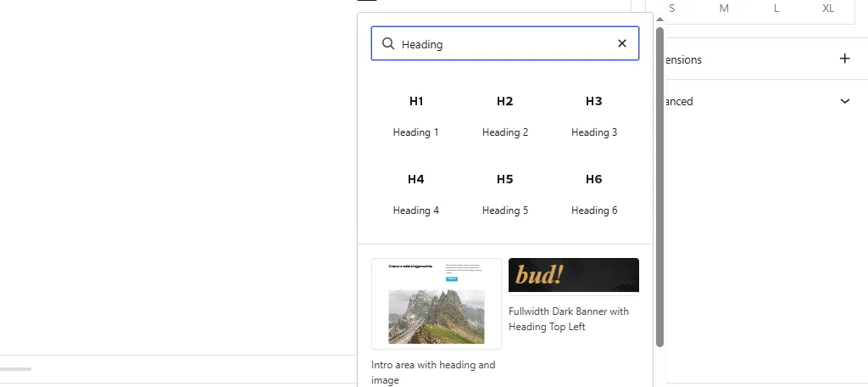Insert the Heading 4 block

pyautogui.click(x=415, y=194)
